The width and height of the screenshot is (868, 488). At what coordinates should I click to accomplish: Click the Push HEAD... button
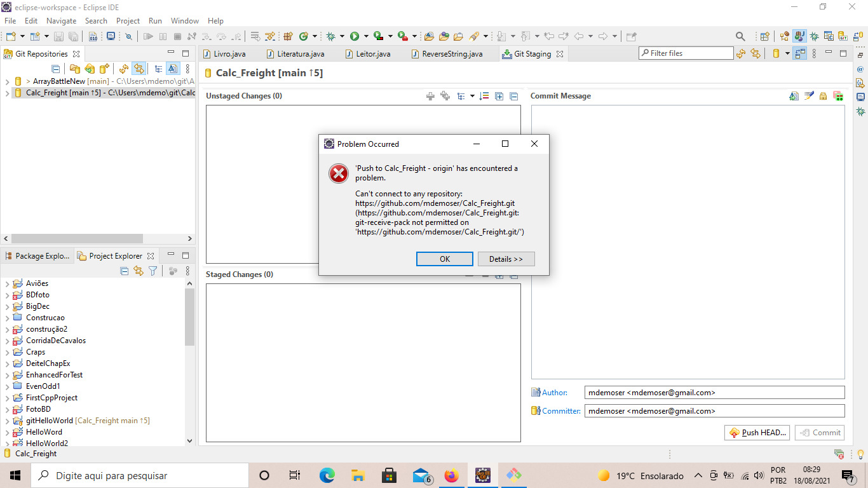(x=757, y=433)
